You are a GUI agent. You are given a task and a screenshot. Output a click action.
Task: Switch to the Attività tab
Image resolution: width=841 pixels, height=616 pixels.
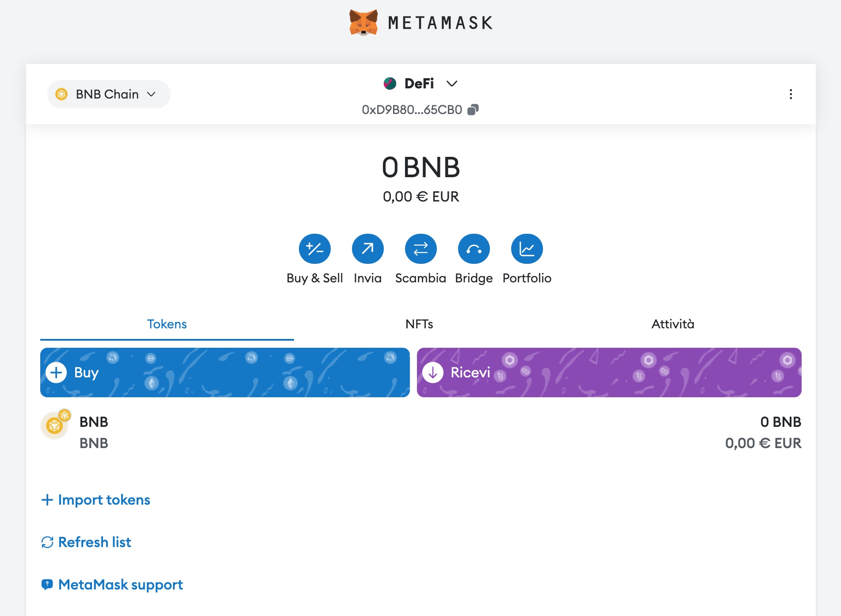(x=673, y=324)
